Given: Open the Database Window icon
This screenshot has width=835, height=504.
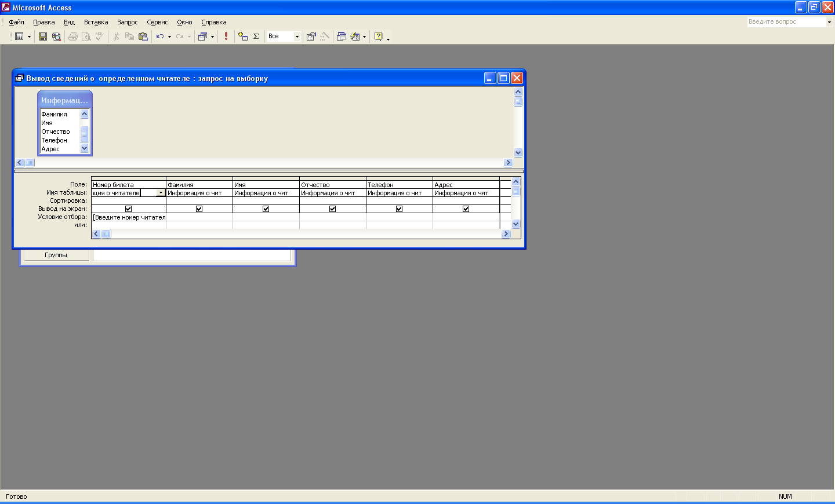Looking at the screenshot, I should click(342, 36).
